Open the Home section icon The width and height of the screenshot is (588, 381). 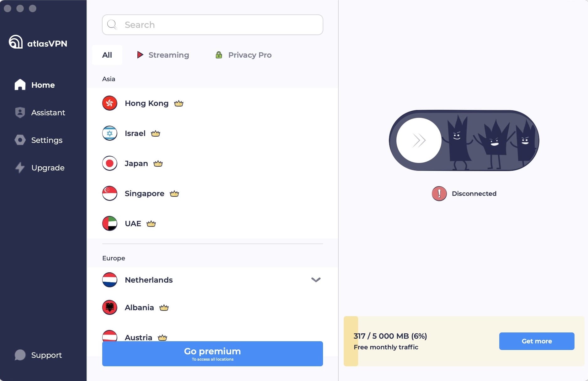pos(20,85)
